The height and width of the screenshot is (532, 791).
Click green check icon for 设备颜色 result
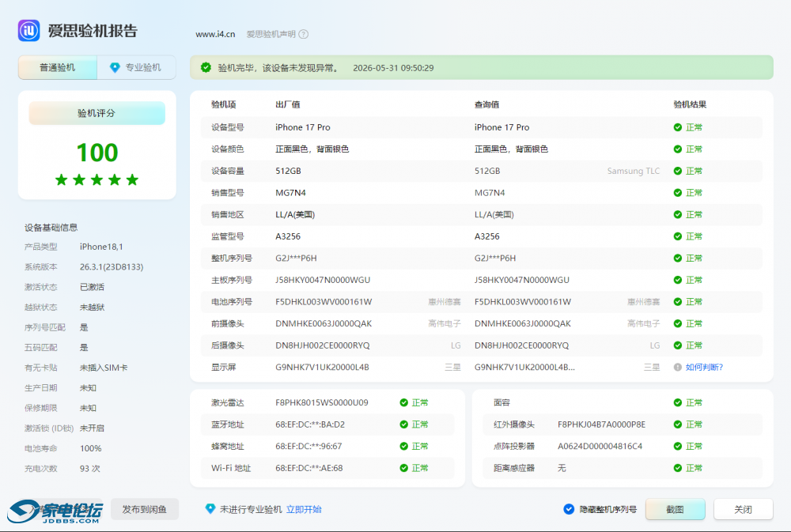tap(678, 149)
